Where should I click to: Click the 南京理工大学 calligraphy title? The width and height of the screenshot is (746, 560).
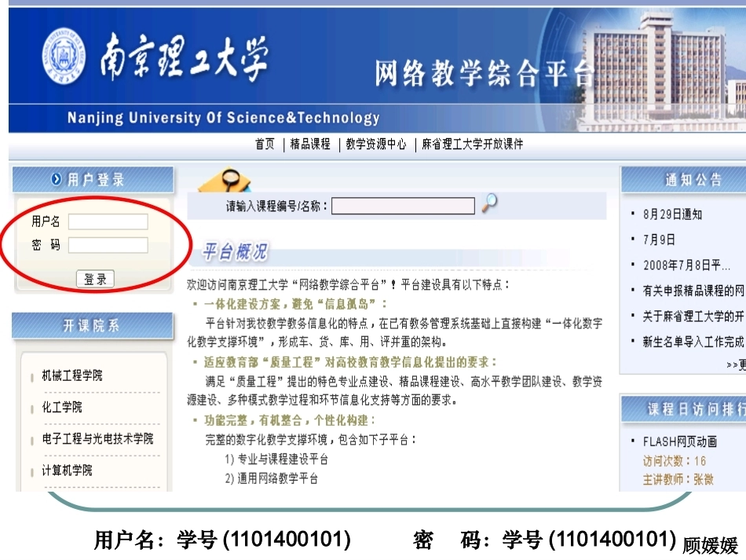coord(184,57)
